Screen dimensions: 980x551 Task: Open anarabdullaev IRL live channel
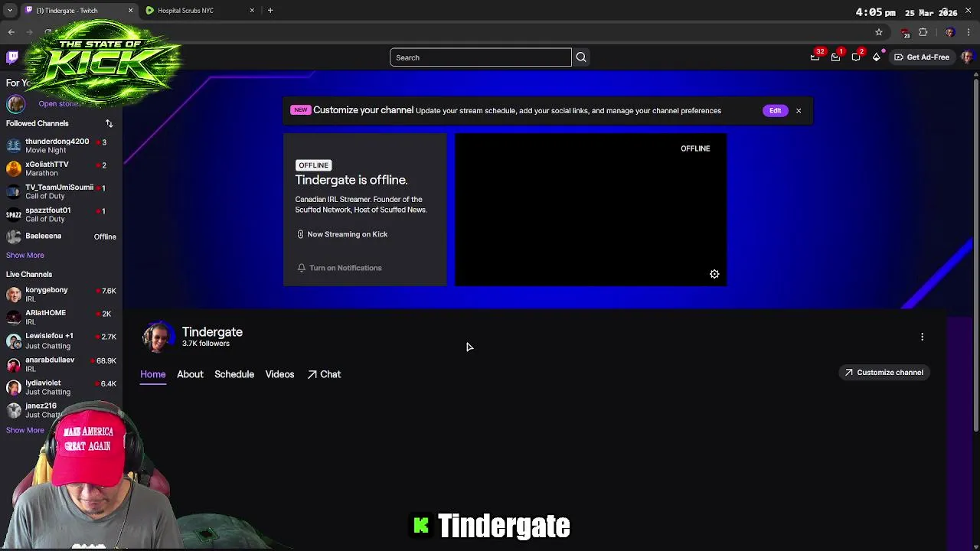[61, 364]
